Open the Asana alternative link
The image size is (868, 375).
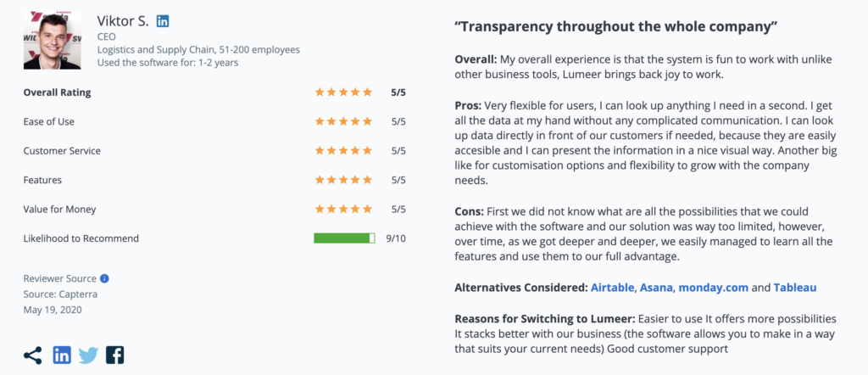(657, 288)
